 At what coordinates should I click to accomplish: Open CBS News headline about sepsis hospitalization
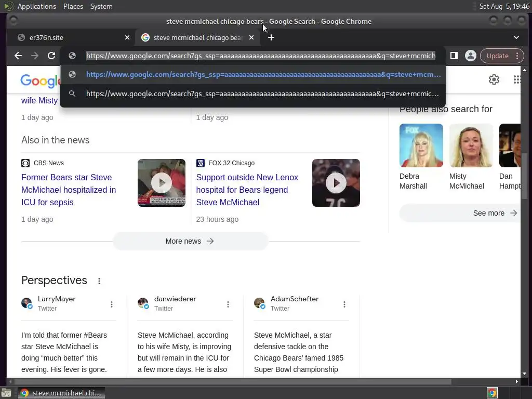(69, 190)
